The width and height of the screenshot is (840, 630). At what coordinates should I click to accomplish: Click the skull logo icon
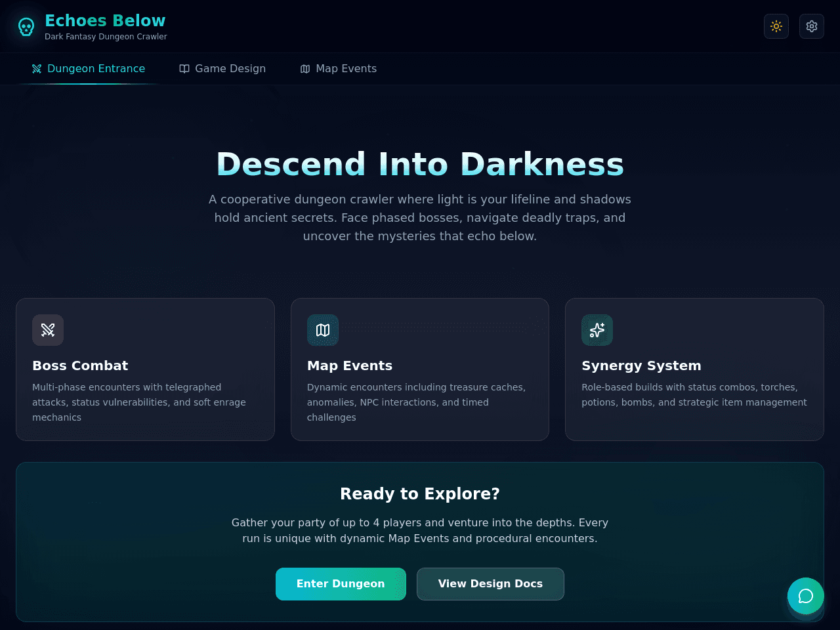click(26, 27)
